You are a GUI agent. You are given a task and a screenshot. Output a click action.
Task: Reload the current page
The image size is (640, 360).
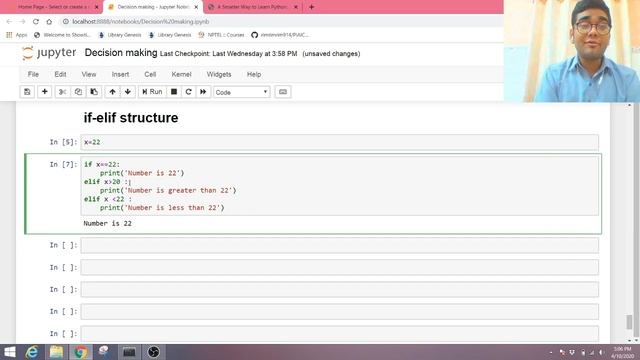(x=36, y=21)
